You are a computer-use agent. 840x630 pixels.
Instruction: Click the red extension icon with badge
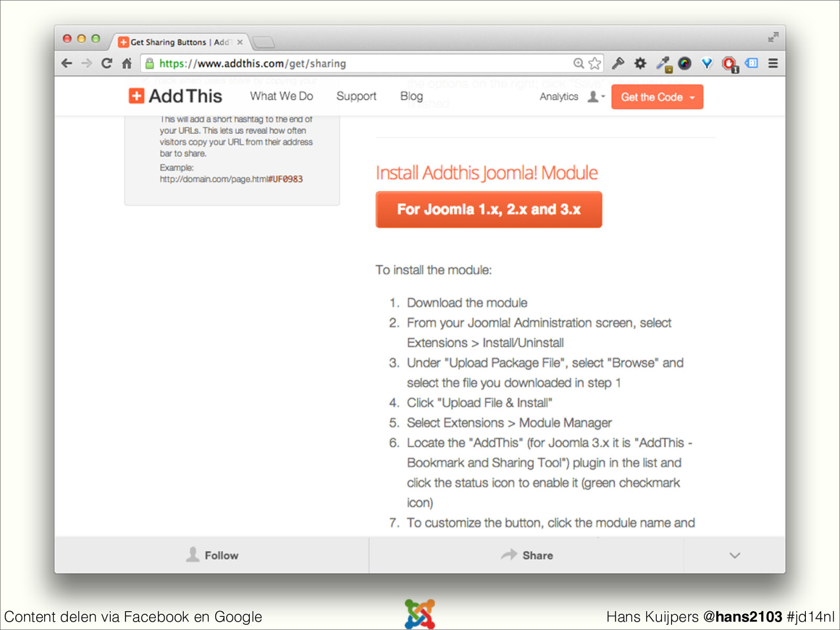pyautogui.click(x=730, y=64)
